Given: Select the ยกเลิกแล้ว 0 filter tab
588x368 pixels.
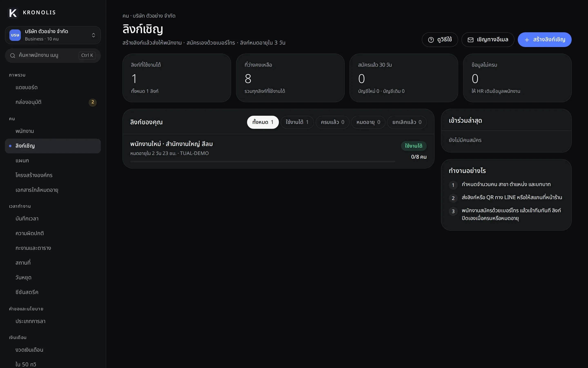Looking at the screenshot, I should tap(407, 122).
